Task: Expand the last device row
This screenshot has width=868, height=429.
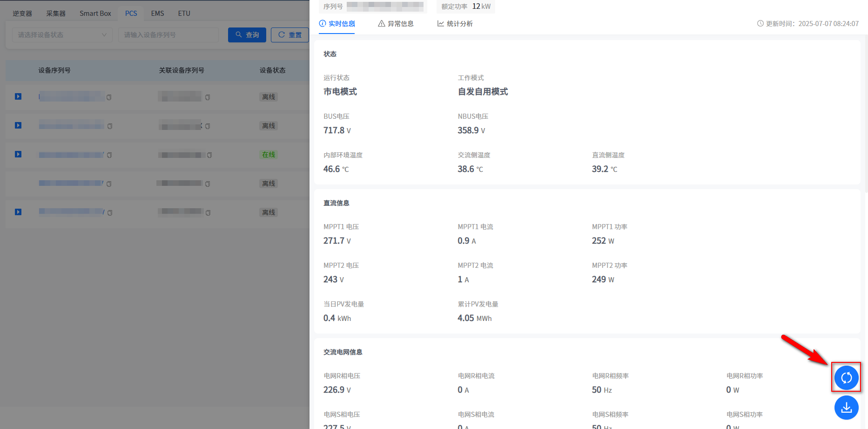Action: [18, 212]
